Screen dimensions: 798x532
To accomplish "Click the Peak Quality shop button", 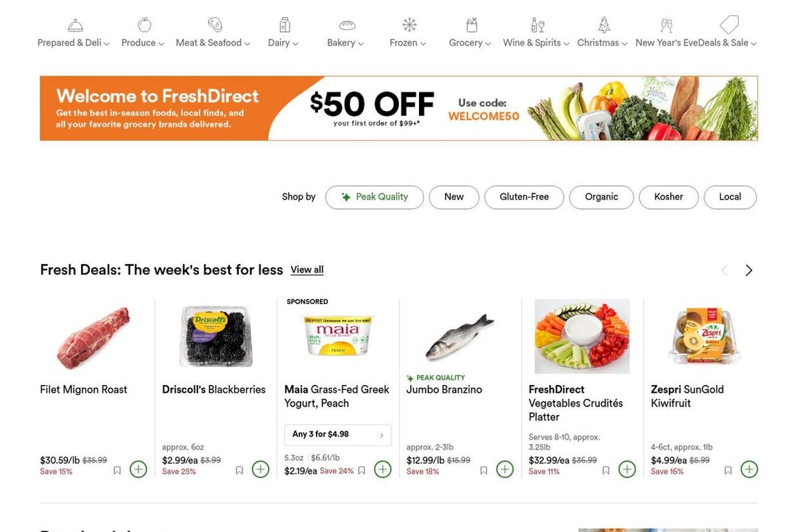I will (x=374, y=197).
